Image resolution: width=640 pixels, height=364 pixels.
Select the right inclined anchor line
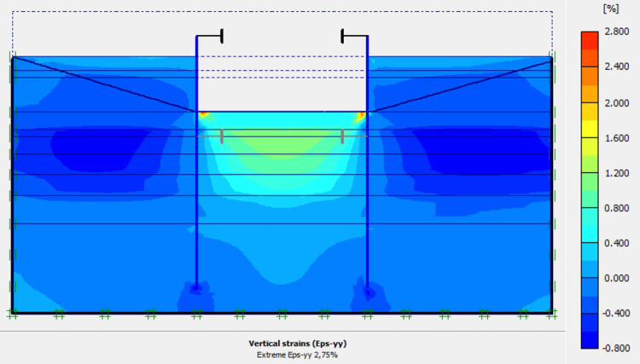pos(460,86)
